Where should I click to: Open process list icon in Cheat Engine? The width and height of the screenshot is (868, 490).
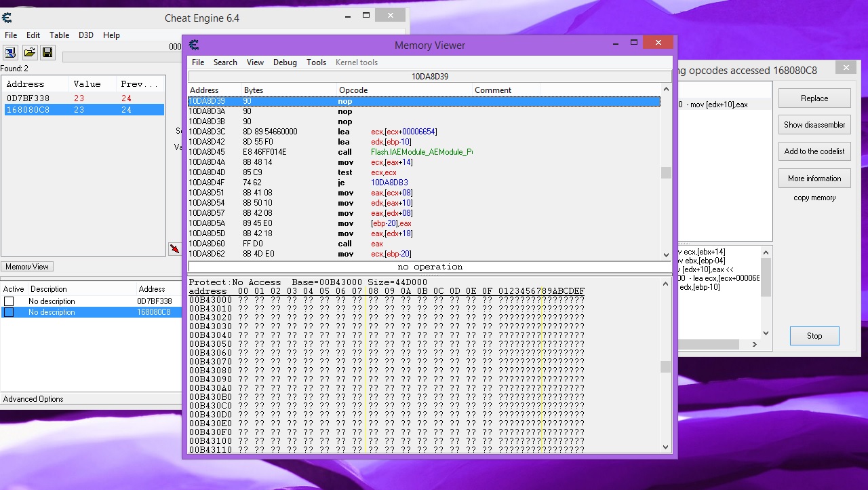pos(10,52)
